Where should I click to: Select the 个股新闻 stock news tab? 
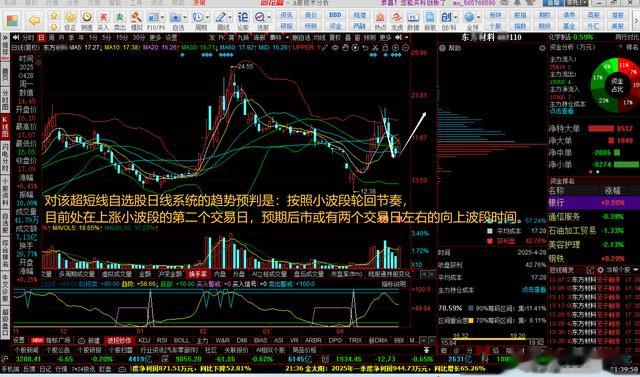(27, 350)
